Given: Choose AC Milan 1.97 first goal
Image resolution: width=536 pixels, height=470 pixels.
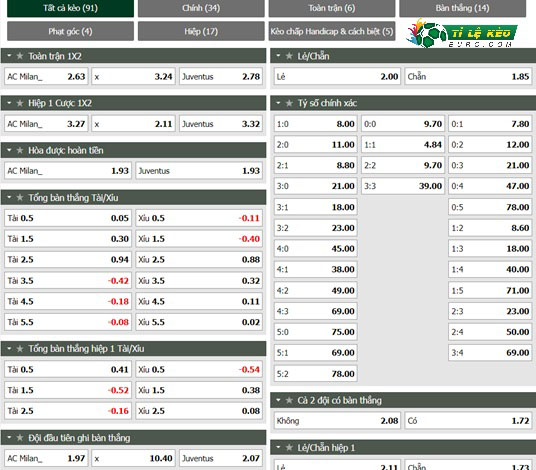Looking at the screenshot, I should point(46,458).
